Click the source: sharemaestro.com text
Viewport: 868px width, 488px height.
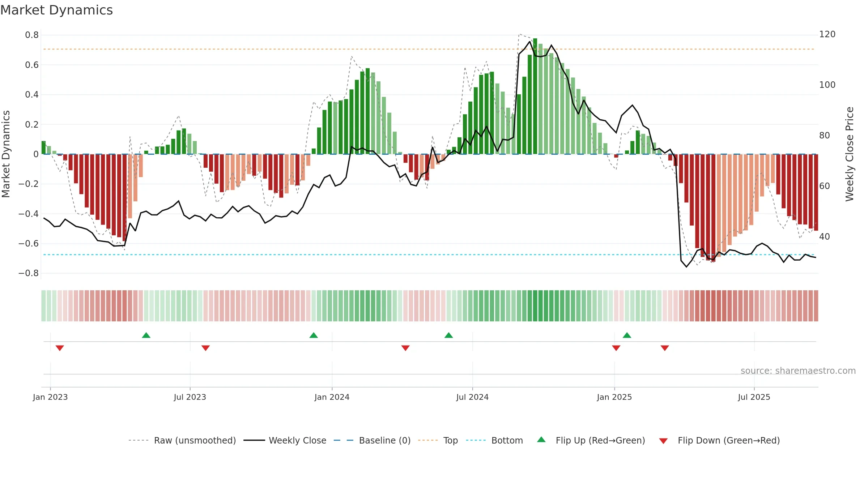798,371
